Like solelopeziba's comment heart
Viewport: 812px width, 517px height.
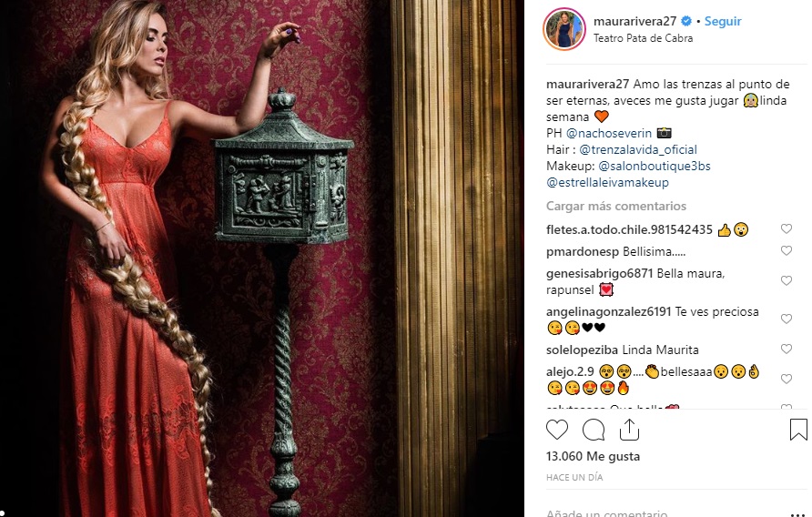click(787, 350)
